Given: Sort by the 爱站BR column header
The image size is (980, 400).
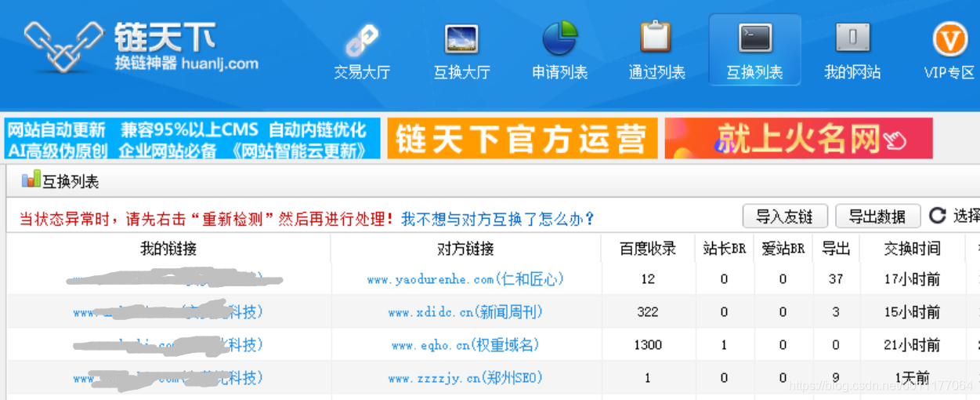Looking at the screenshot, I should click(783, 249).
